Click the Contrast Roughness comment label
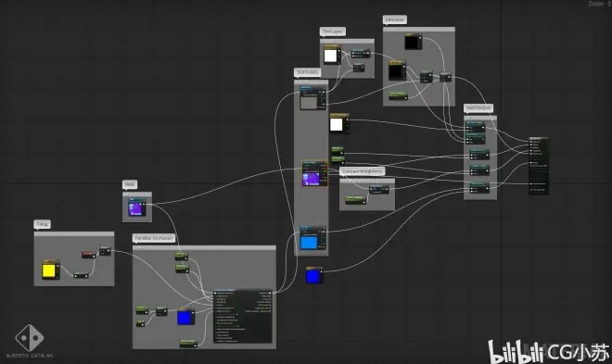 [x=363, y=171]
